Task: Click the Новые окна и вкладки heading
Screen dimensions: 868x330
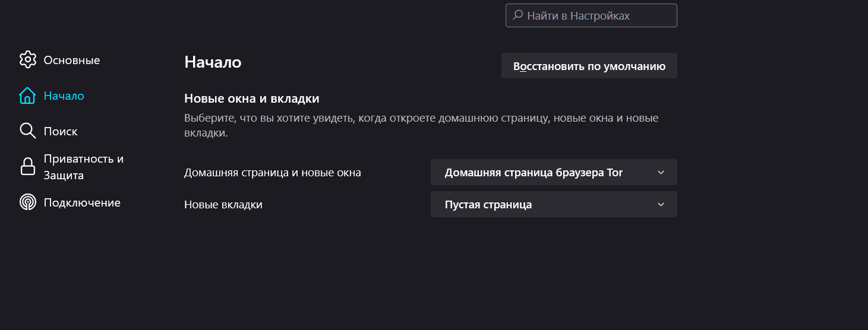Action: 252,99
